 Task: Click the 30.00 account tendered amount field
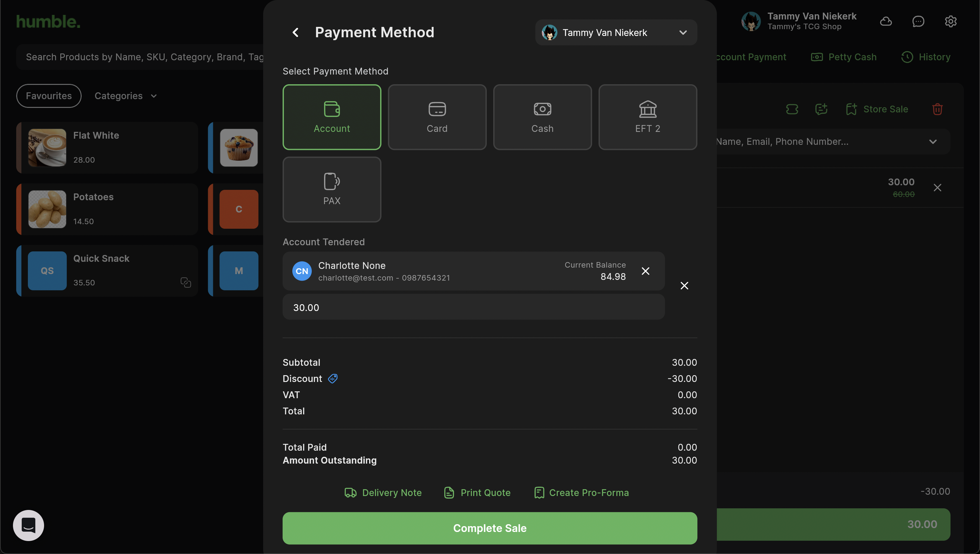pos(473,307)
